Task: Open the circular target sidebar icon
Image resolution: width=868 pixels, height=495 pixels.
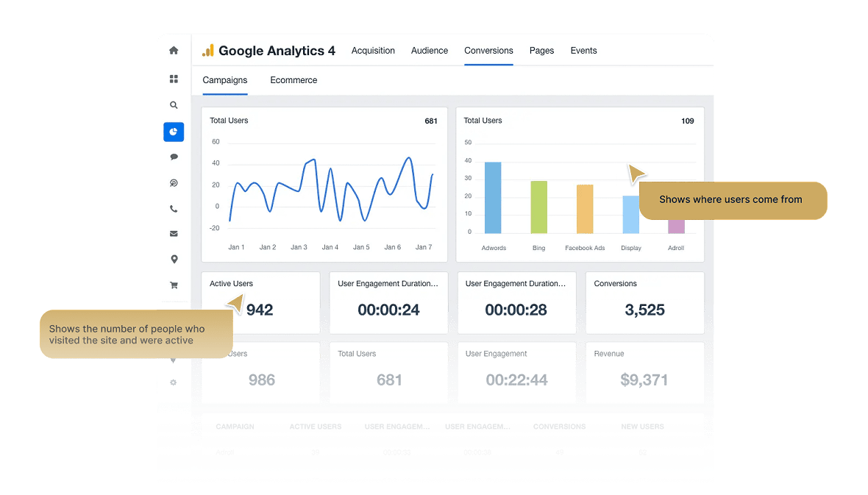Action: pos(174,182)
